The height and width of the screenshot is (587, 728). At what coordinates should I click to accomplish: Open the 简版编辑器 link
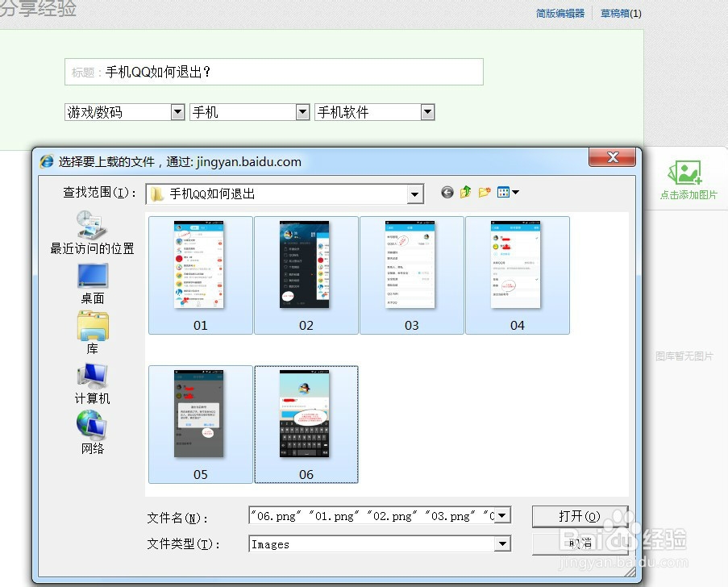560,14
